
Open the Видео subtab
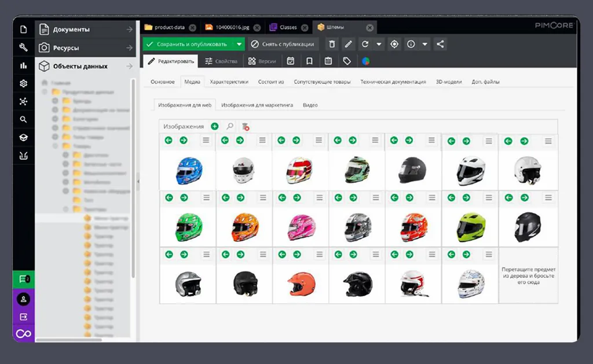tap(310, 105)
